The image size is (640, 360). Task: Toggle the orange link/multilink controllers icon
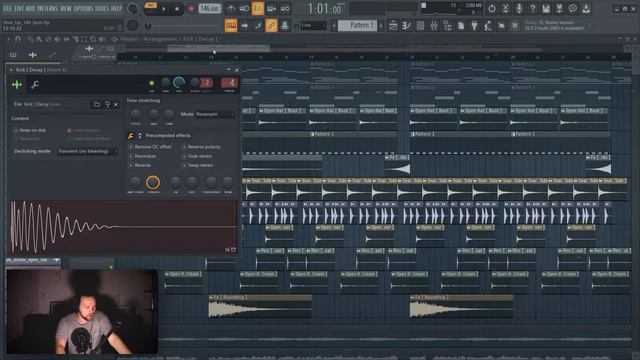click(x=271, y=26)
